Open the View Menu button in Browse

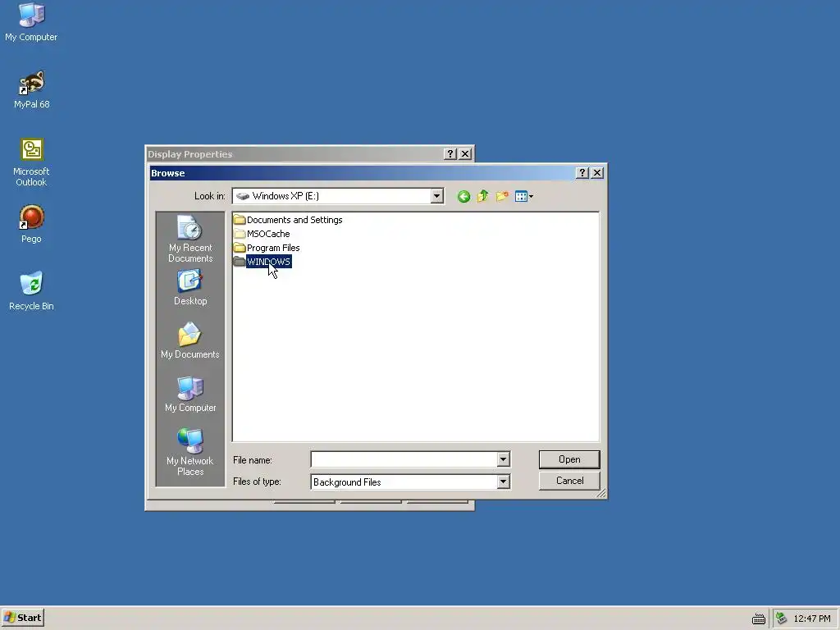pyautogui.click(x=524, y=196)
